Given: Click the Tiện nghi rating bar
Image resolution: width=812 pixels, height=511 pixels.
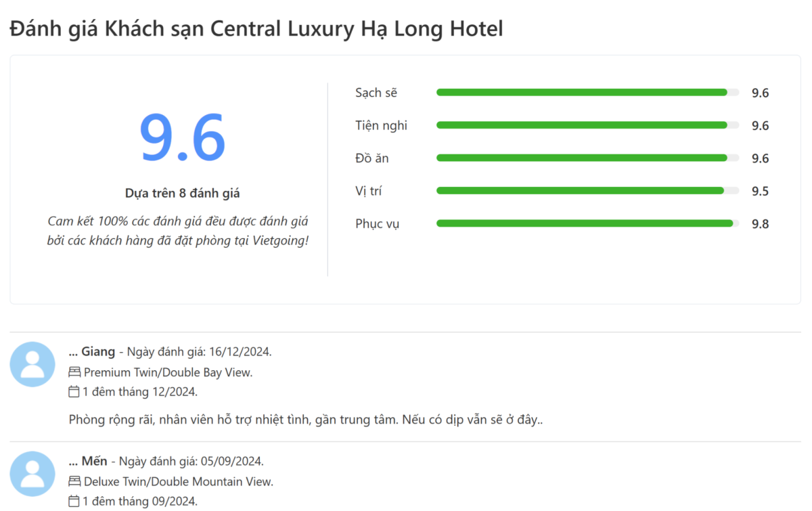Looking at the screenshot, I should point(587,125).
